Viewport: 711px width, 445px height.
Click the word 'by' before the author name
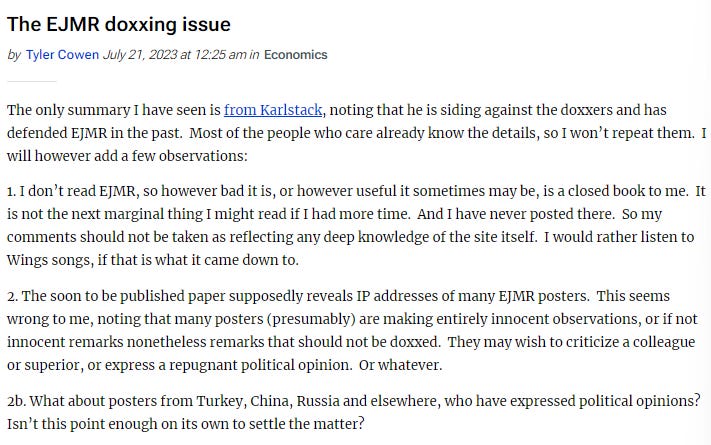click(14, 55)
